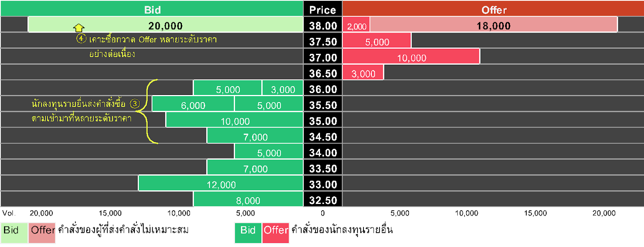Click the 8,000 bid bar at 32.50
This screenshot has width=644, height=247.
click(x=248, y=200)
